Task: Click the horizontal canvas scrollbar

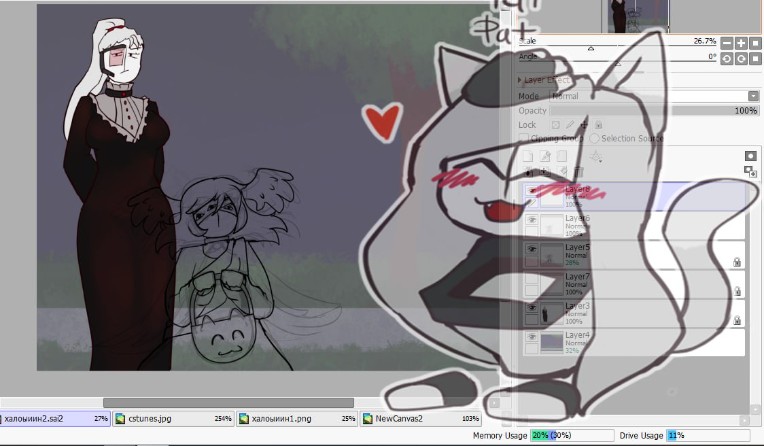Action: (228, 403)
